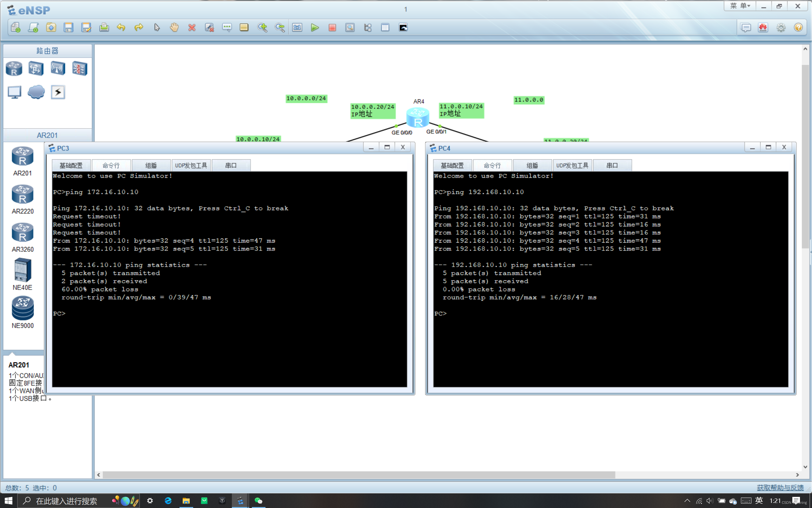812x508 pixels.
Task: Open eNSP settings gear icon
Action: click(781, 28)
